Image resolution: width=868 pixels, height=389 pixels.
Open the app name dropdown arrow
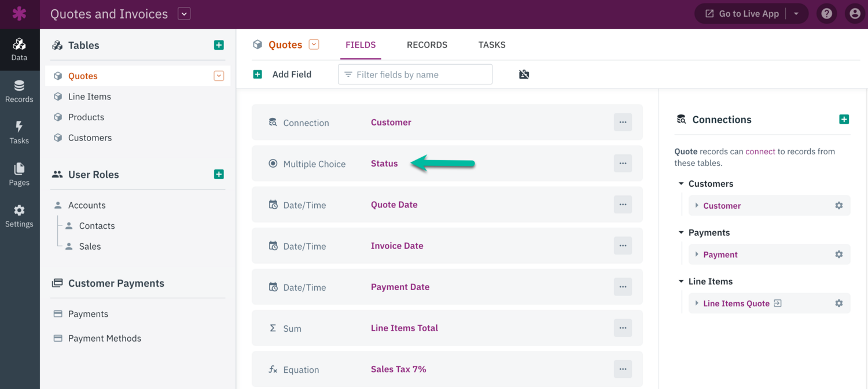tap(184, 14)
